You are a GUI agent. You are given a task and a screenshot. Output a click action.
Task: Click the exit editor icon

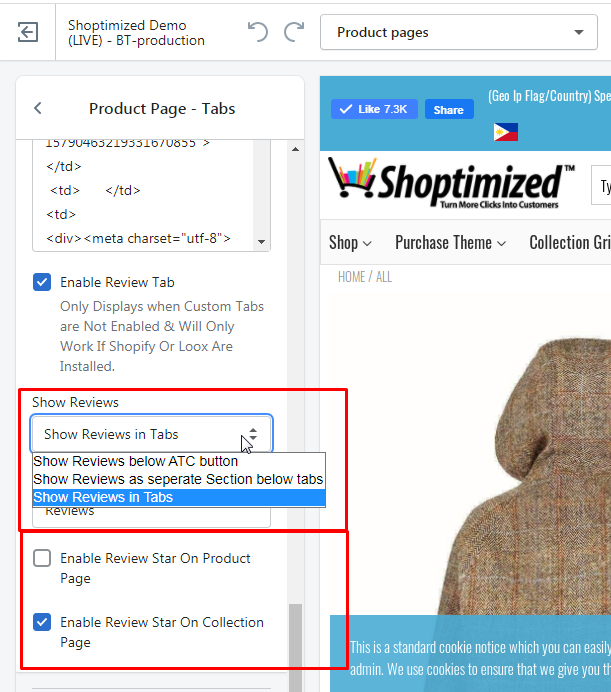(x=27, y=32)
